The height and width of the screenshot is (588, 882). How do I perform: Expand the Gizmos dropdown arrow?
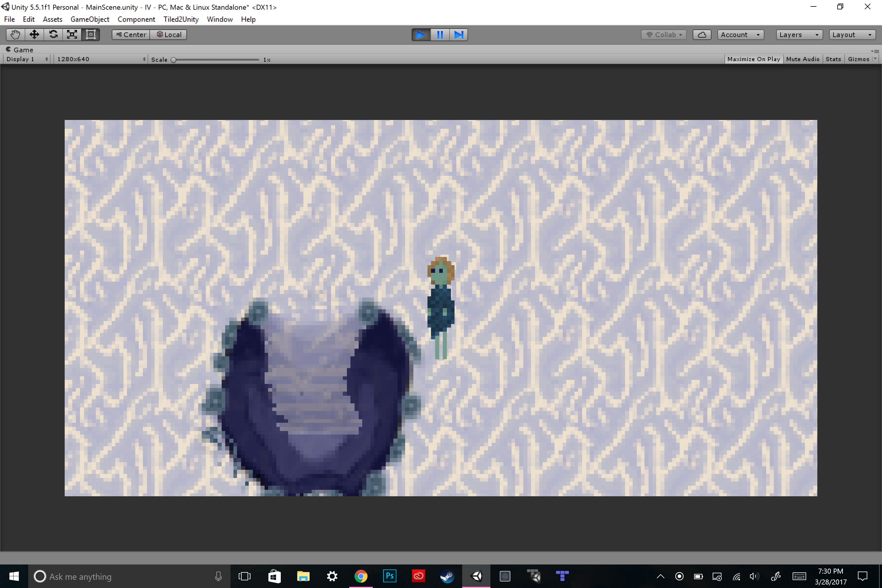tap(875, 59)
